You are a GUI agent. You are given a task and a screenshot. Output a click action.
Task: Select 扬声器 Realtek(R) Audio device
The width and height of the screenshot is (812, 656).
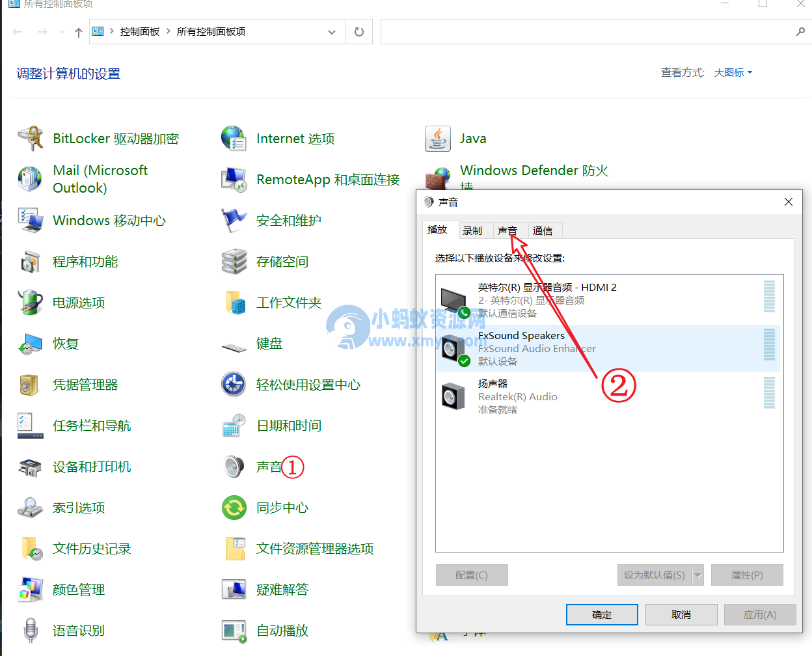[x=609, y=396]
